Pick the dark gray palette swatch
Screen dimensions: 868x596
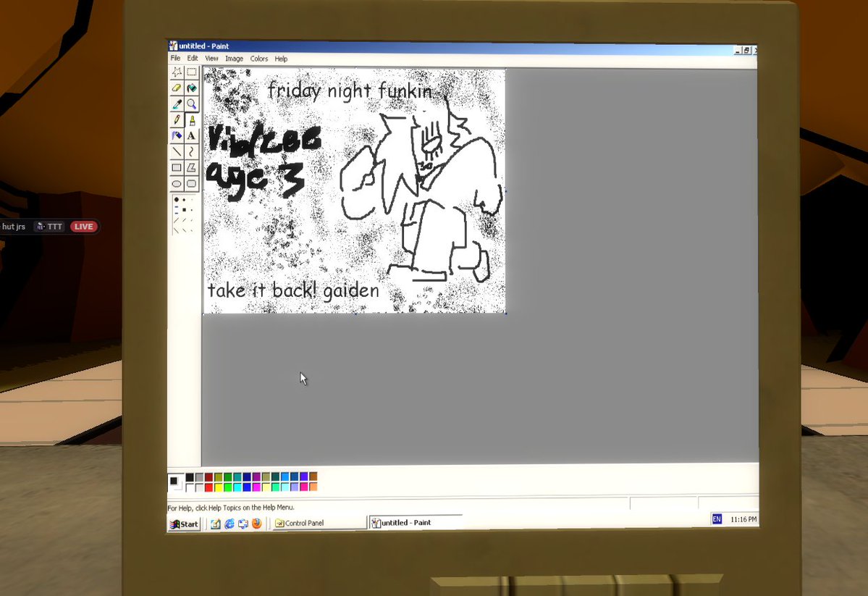199,477
